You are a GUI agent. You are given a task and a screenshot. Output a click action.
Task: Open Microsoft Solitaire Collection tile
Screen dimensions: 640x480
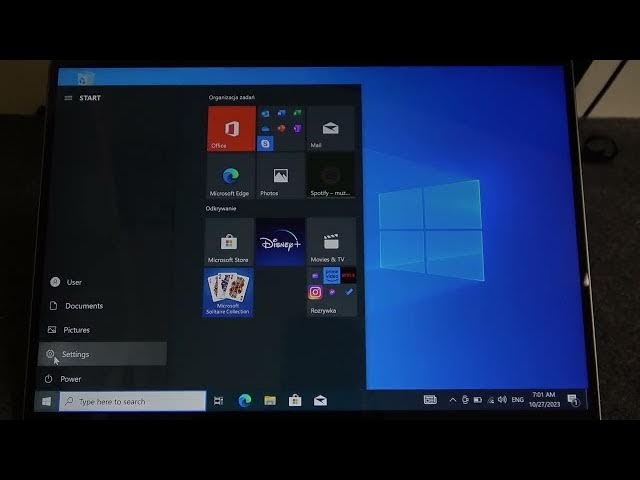[228, 293]
